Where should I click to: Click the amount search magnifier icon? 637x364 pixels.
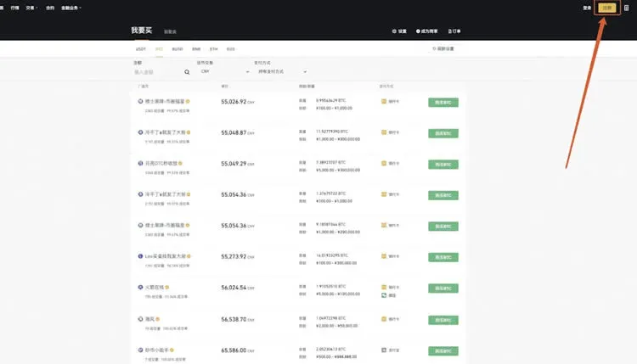tap(187, 72)
